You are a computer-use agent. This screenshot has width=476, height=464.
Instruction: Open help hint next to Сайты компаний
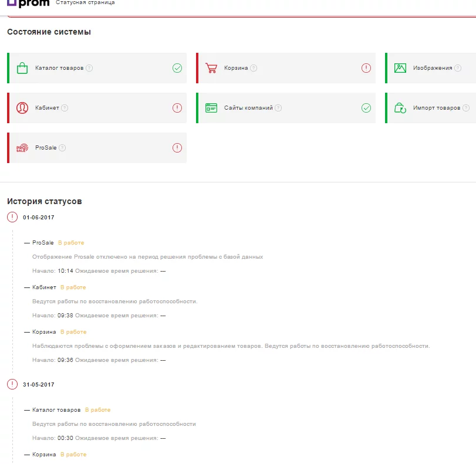tap(278, 108)
